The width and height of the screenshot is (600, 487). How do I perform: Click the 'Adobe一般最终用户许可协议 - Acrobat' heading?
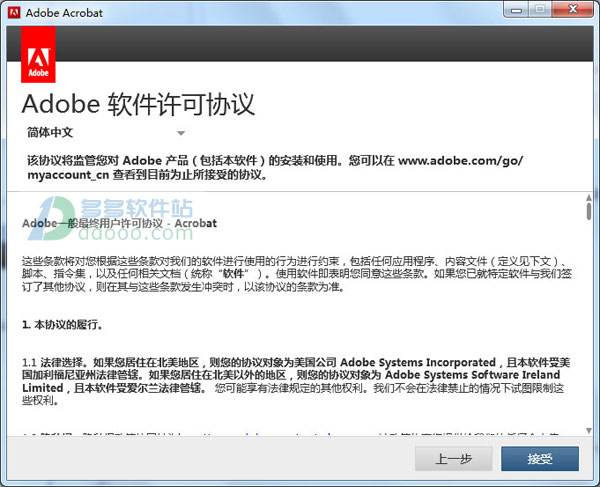tap(119, 223)
